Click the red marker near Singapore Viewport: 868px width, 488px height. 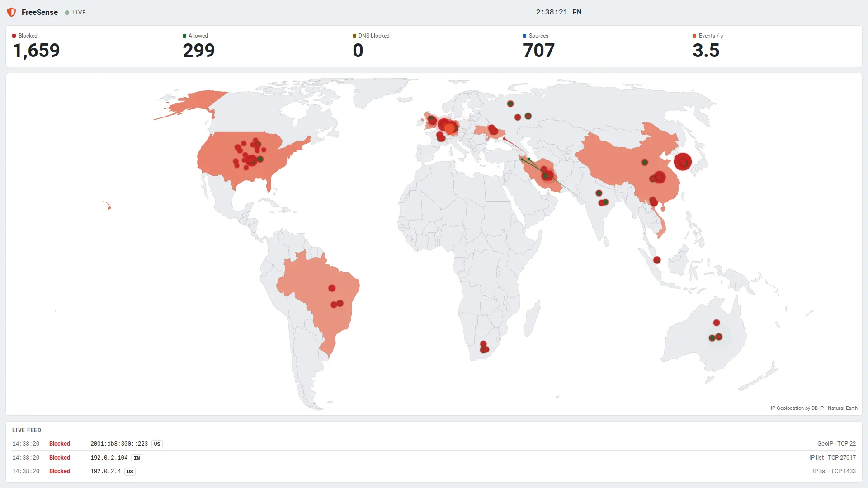[x=657, y=260]
